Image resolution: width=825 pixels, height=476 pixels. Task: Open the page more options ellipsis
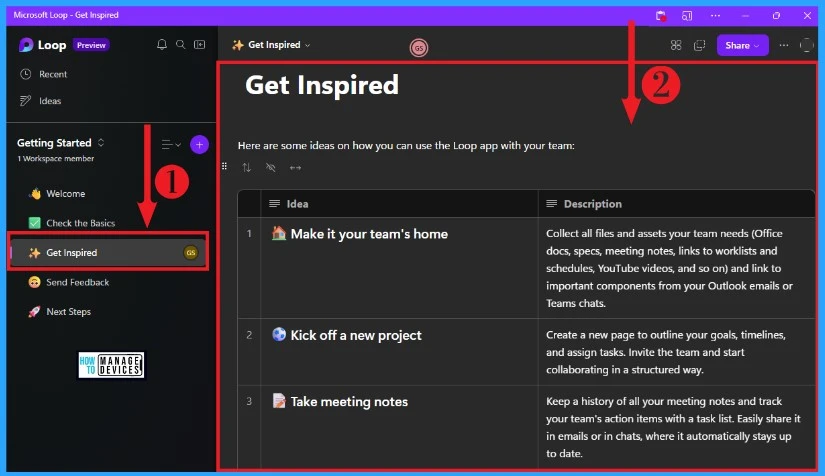pos(784,45)
